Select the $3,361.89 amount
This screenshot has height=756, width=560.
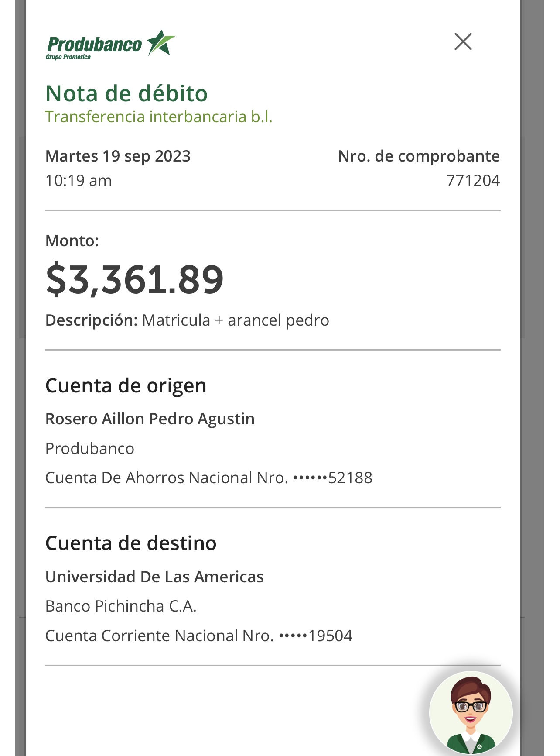pos(135,279)
